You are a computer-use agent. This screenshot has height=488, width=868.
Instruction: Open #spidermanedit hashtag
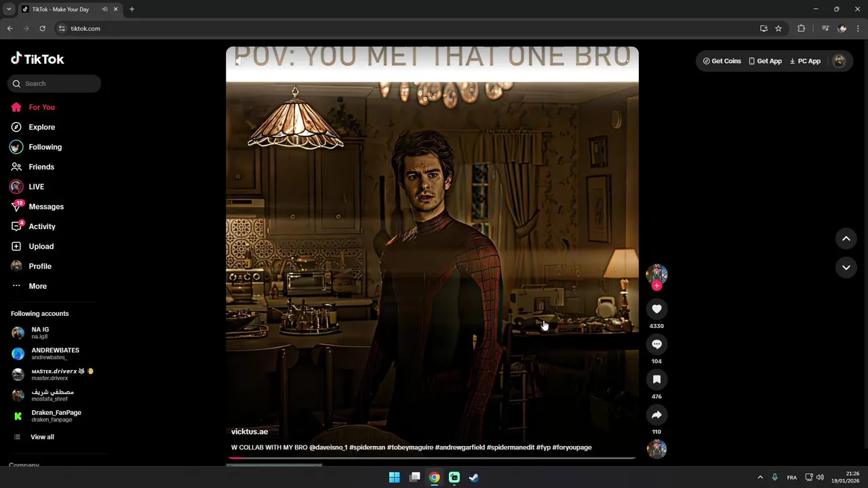point(511,447)
